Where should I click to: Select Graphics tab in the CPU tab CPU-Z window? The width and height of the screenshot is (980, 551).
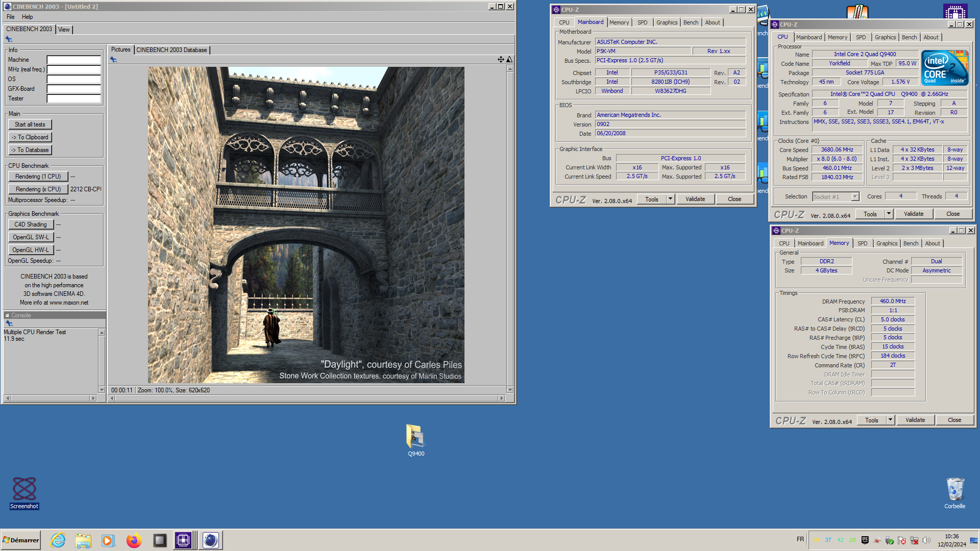(x=885, y=37)
